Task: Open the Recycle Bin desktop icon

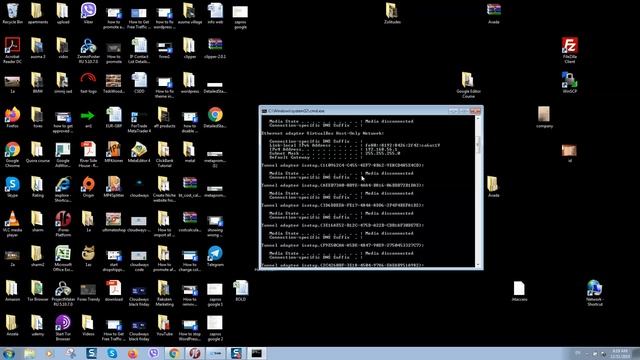Action: [12, 11]
